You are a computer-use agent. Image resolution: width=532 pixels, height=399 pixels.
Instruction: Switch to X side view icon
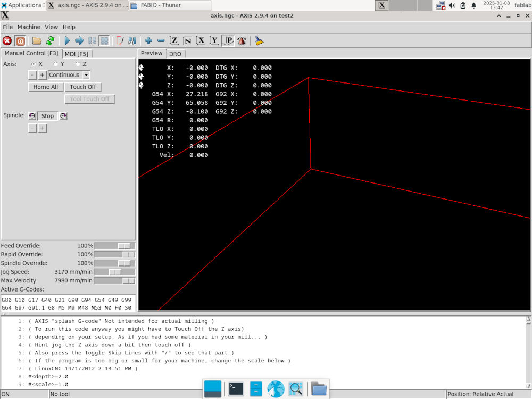201,41
